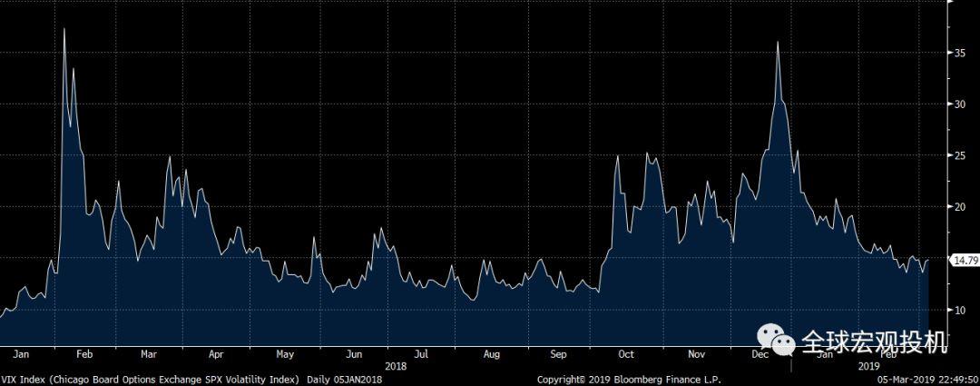Click the 全球宏观投机 watermark text
This screenshot has width=980, height=386.
click(x=873, y=342)
